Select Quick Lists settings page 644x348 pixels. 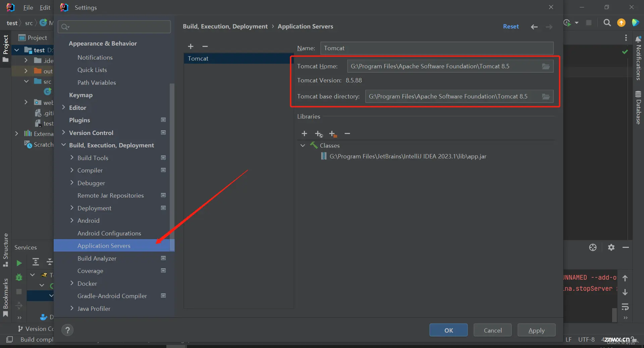92,70
